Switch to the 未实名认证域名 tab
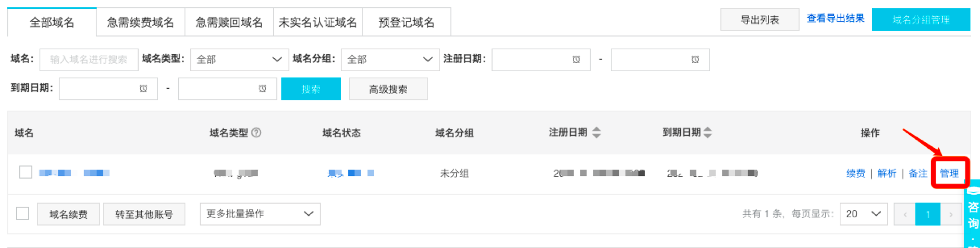Screen dimensions: 980x248 [318, 22]
